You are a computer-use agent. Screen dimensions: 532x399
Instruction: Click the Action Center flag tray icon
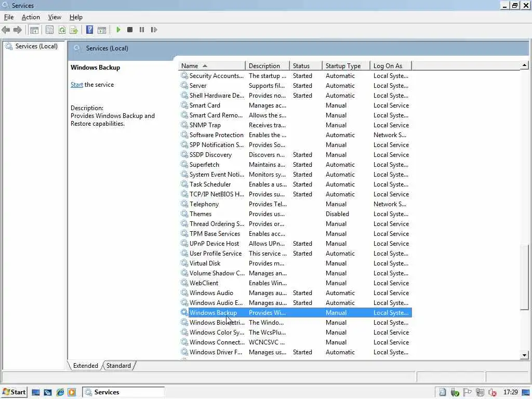pos(467,392)
